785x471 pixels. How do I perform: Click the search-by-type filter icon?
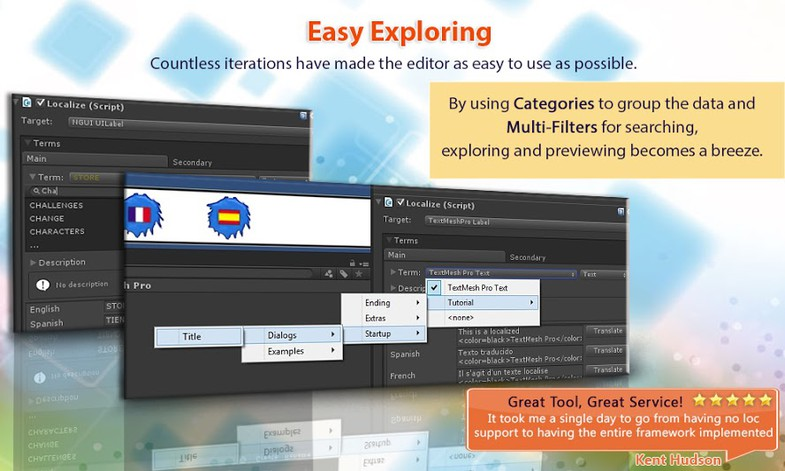pyautogui.click(x=329, y=273)
